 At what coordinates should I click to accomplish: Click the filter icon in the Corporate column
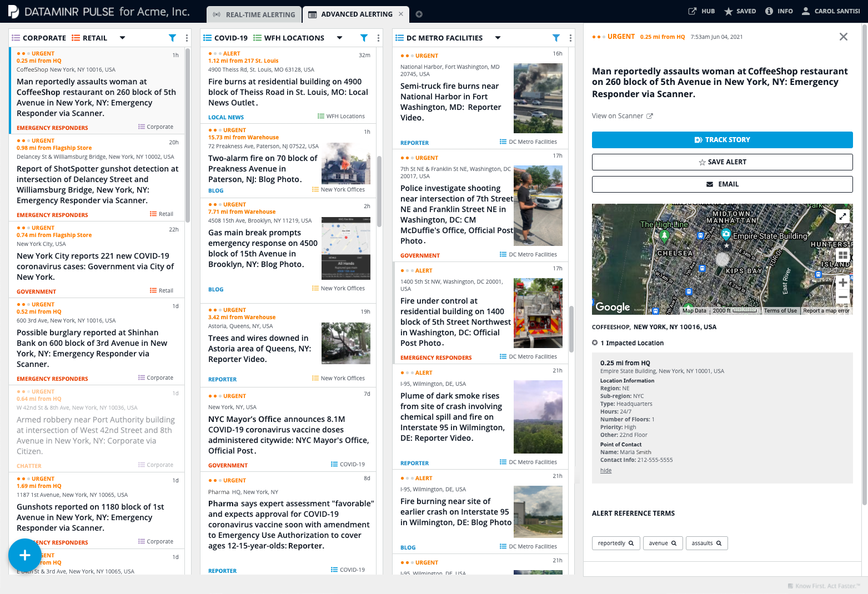tap(172, 38)
